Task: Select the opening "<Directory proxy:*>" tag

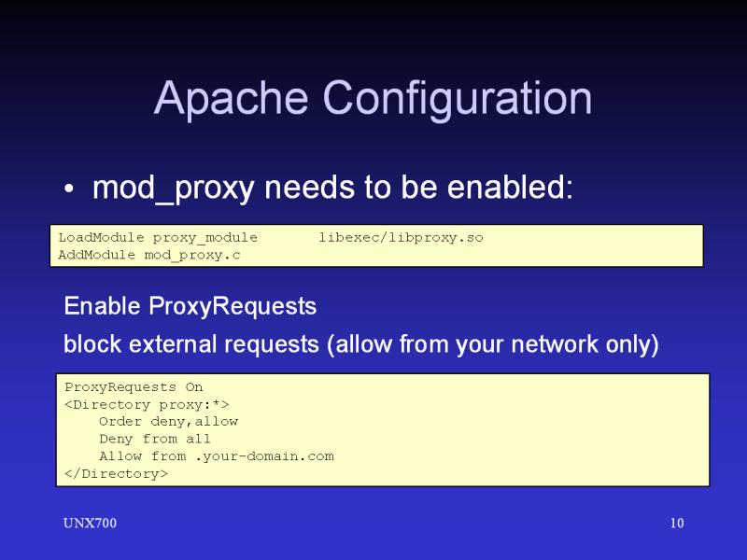Action: [x=147, y=405]
